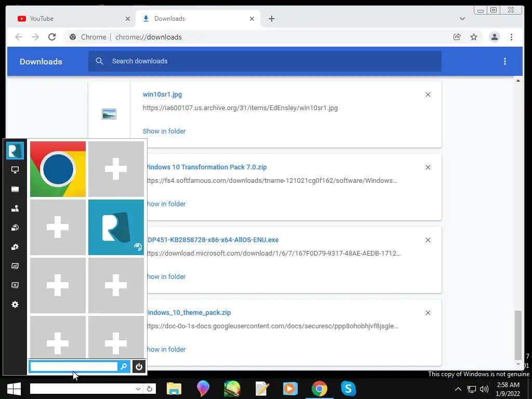Click the start menu search magnifier button
The image size is (532, 399).
click(x=124, y=366)
